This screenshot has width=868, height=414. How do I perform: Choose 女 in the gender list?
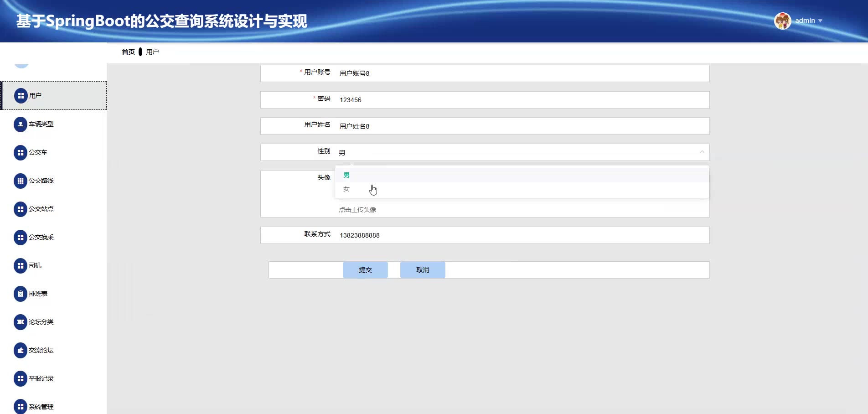(522, 189)
